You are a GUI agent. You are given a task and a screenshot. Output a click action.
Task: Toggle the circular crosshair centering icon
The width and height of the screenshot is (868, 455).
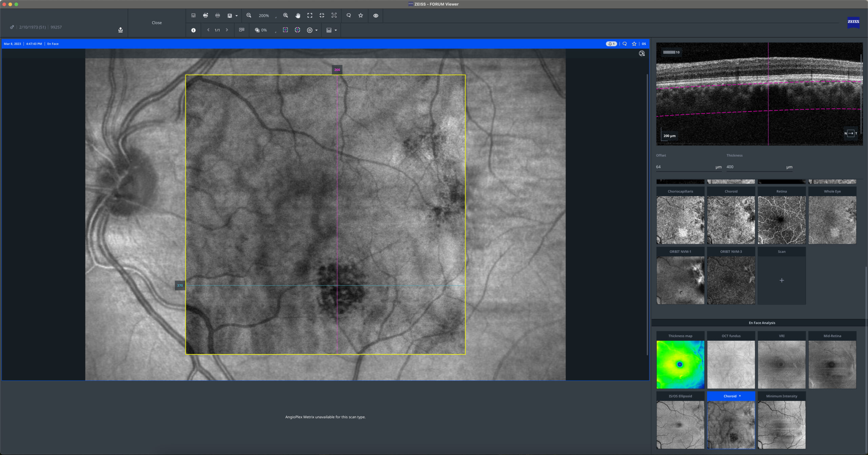(x=297, y=30)
